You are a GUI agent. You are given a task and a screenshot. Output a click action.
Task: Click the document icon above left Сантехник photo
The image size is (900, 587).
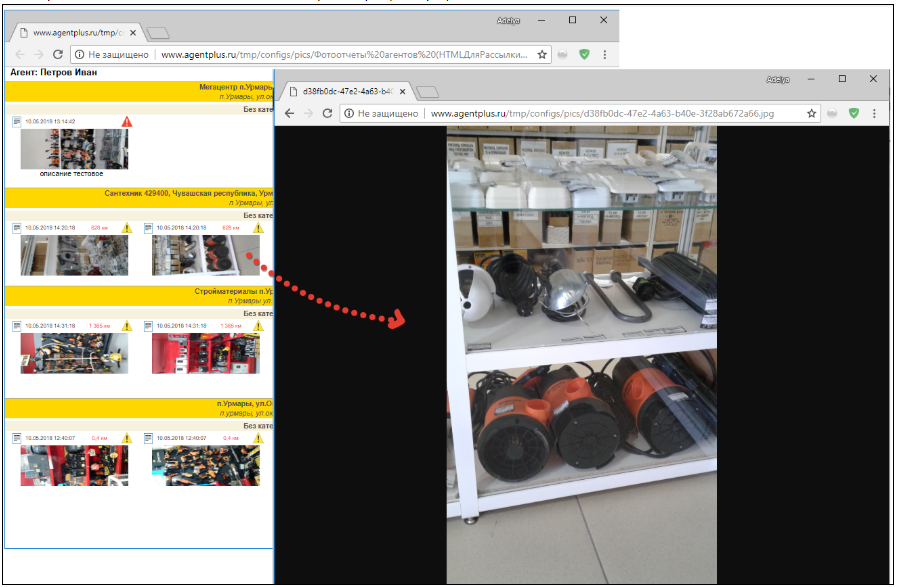17,228
